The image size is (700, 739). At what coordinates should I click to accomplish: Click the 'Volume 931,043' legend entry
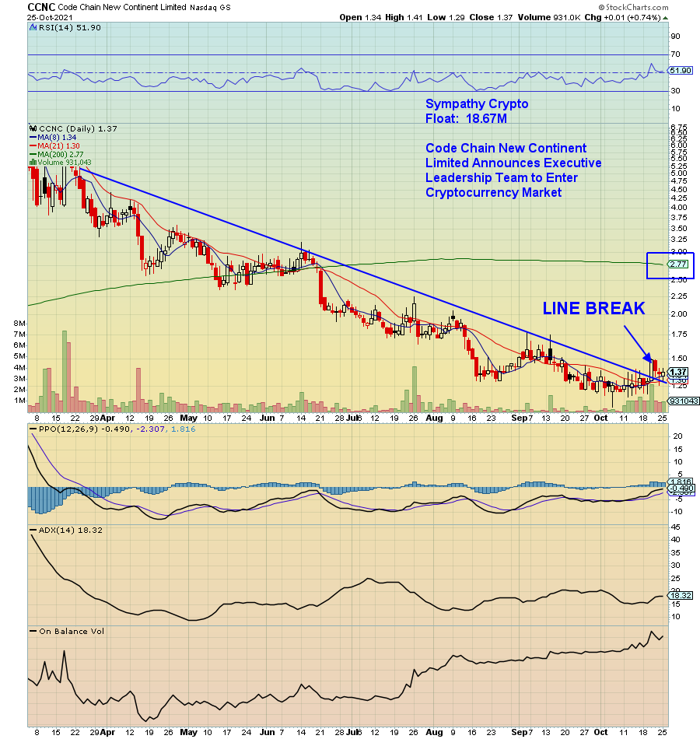65,162
